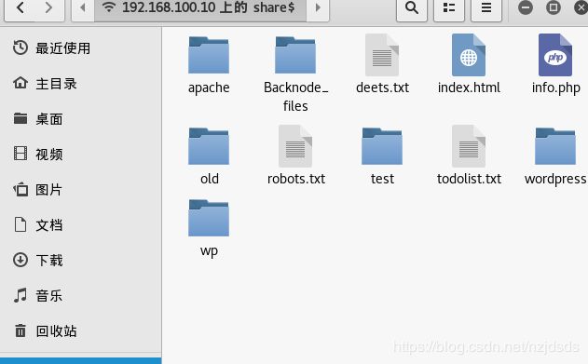Screen dimensions: 588x364
Task: Open the Backnode_files folder icon
Action: (x=295, y=55)
